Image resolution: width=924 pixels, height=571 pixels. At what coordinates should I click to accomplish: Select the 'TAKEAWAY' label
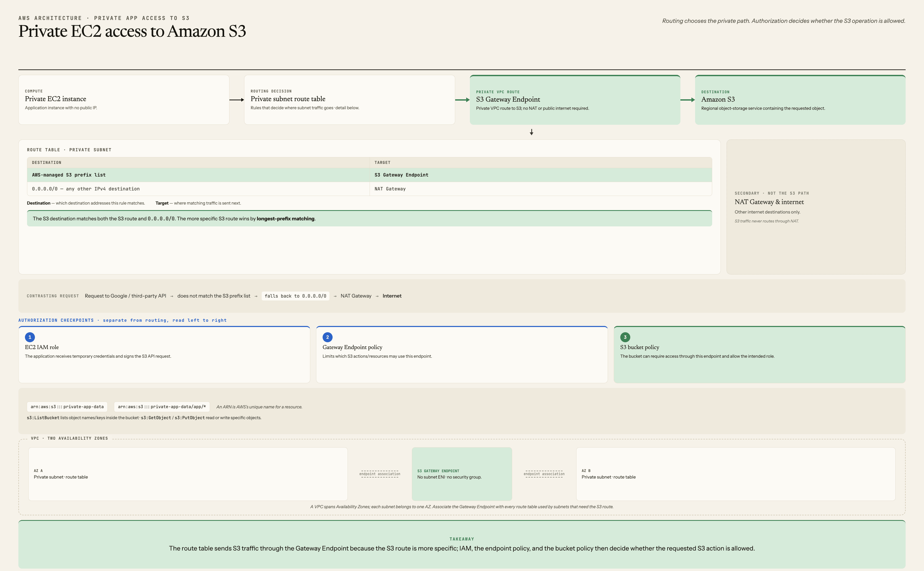462,539
